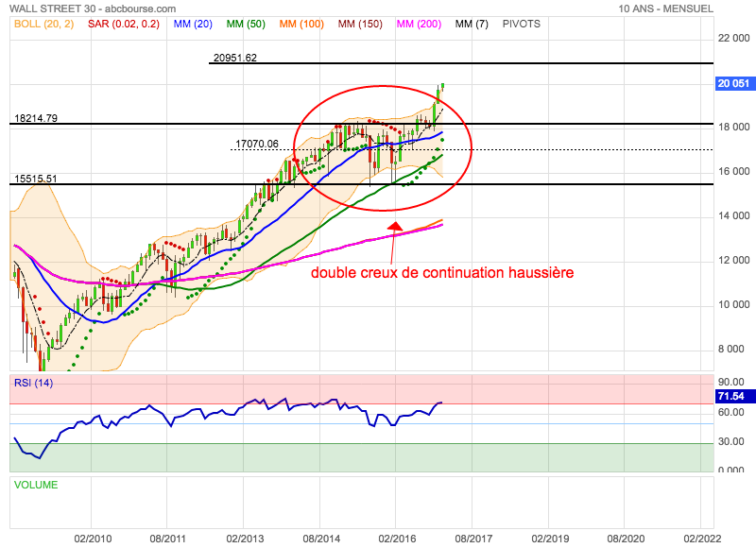
Task: Click the WALL STREET 30 - abcbourse.com title
Action: (93, 9)
